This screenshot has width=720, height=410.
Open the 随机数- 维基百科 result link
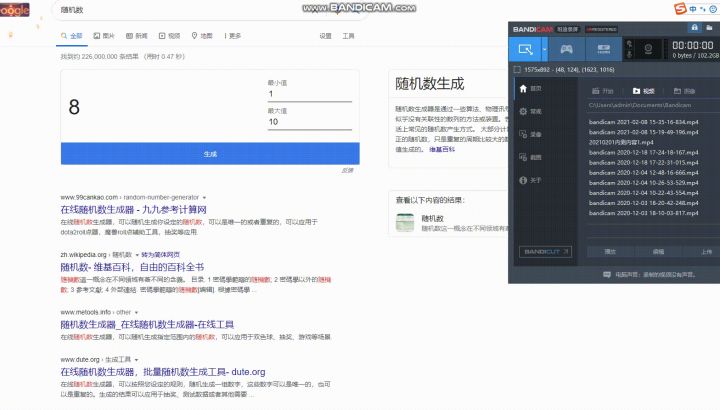pyautogui.click(x=132, y=267)
